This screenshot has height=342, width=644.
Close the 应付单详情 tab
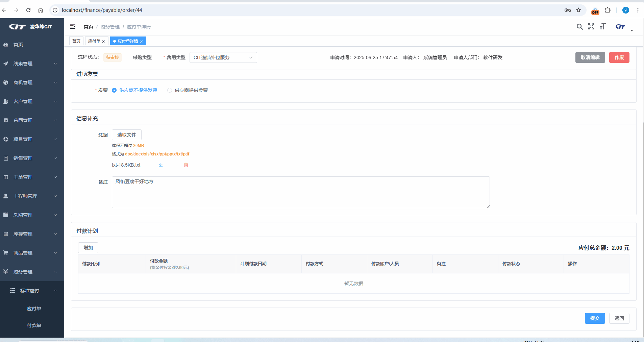pos(141,42)
